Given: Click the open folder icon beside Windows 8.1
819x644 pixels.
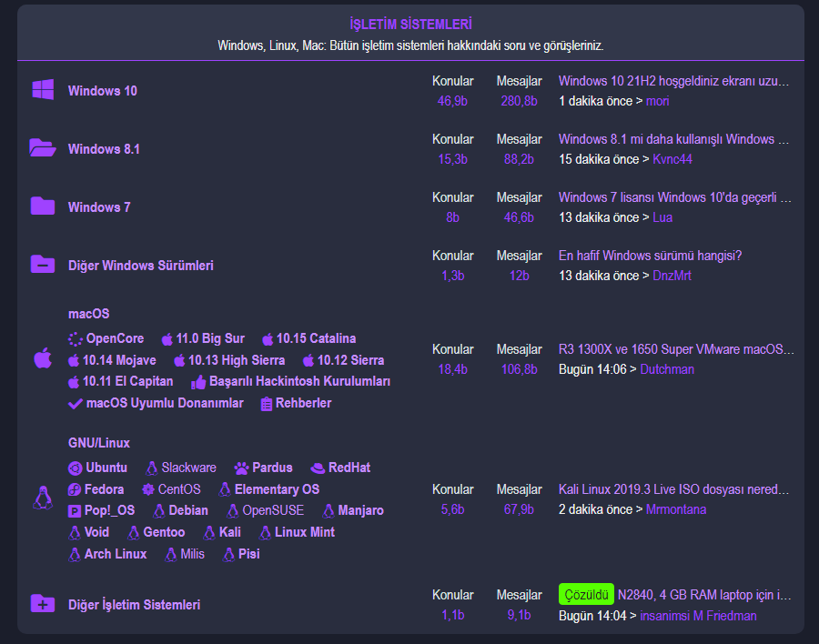Looking at the screenshot, I should click(43, 148).
